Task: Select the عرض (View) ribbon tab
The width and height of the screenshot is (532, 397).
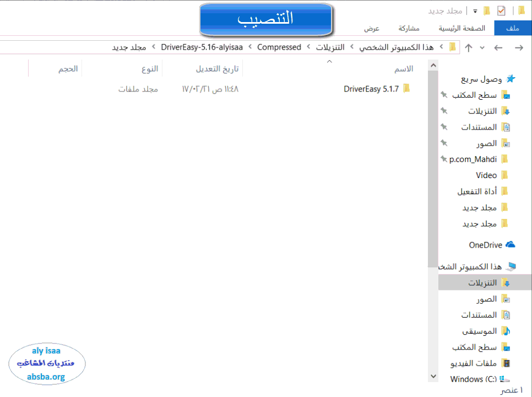Action: (372, 28)
